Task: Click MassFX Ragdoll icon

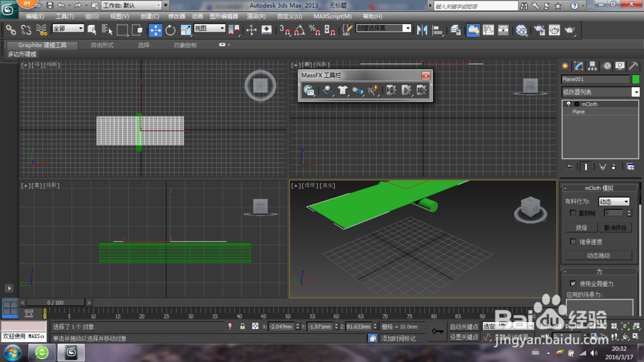Action: [372, 90]
